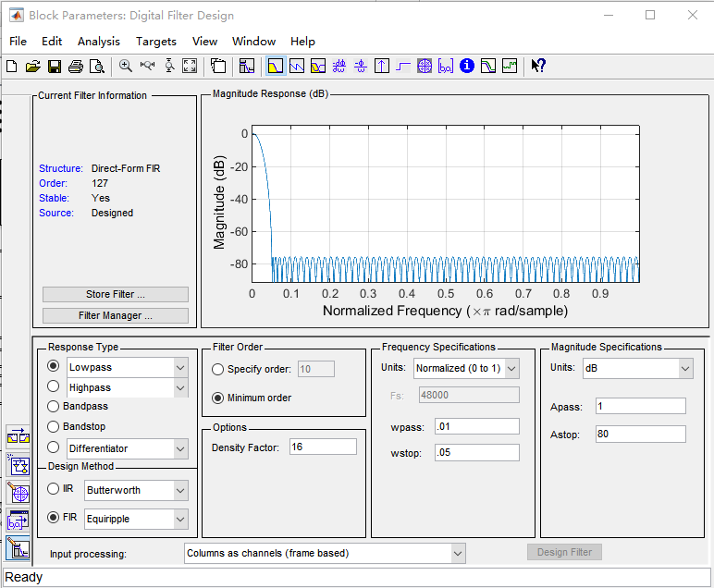The image size is (714, 588).
Task: Click the What's This help cursor icon
Action: (538, 66)
